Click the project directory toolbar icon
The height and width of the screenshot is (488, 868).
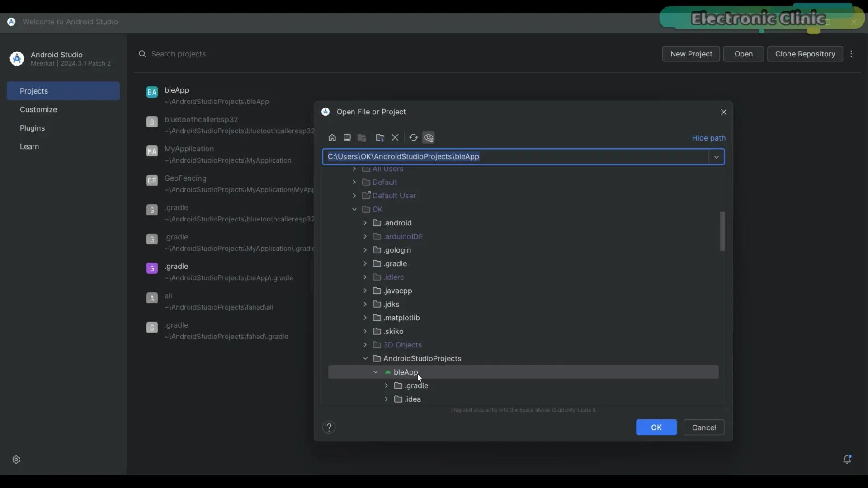coord(362,138)
